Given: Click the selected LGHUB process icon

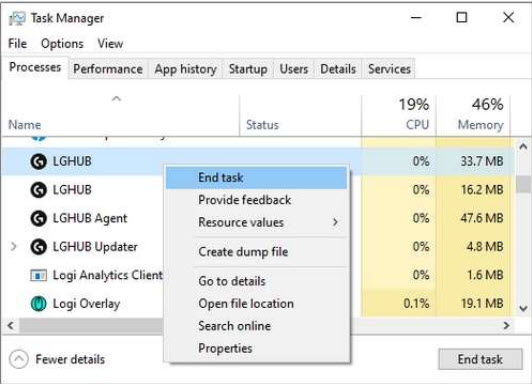Looking at the screenshot, I should tap(38, 161).
